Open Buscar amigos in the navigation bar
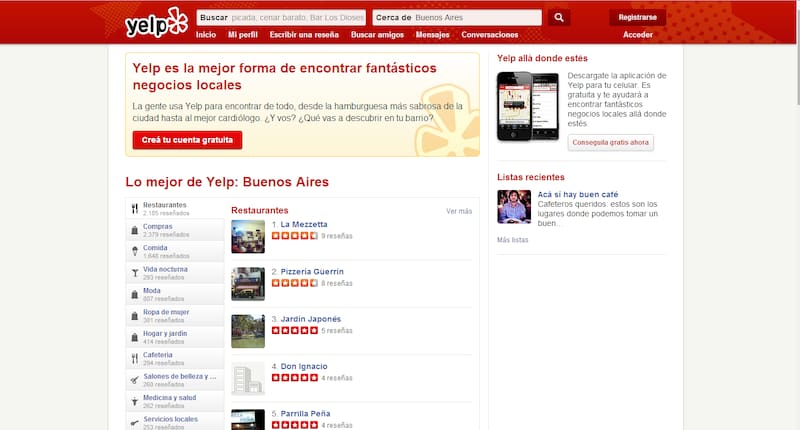The height and width of the screenshot is (430, 800). click(377, 35)
